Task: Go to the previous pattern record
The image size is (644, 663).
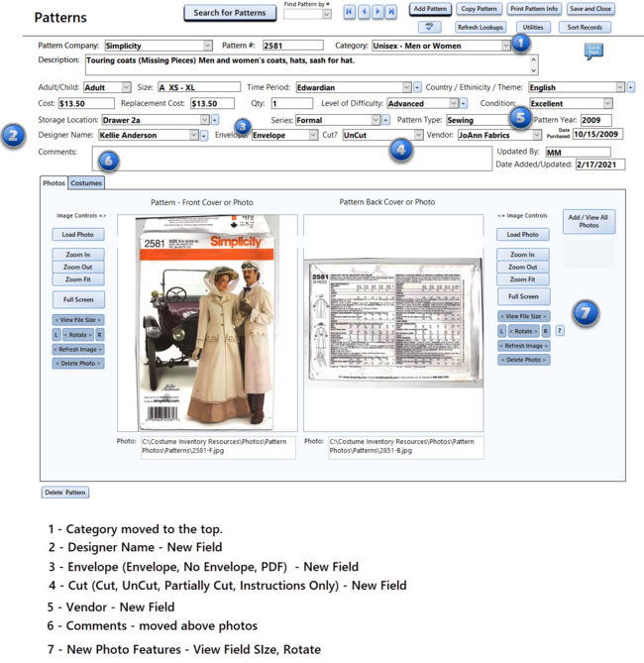Action: pos(364,12)
